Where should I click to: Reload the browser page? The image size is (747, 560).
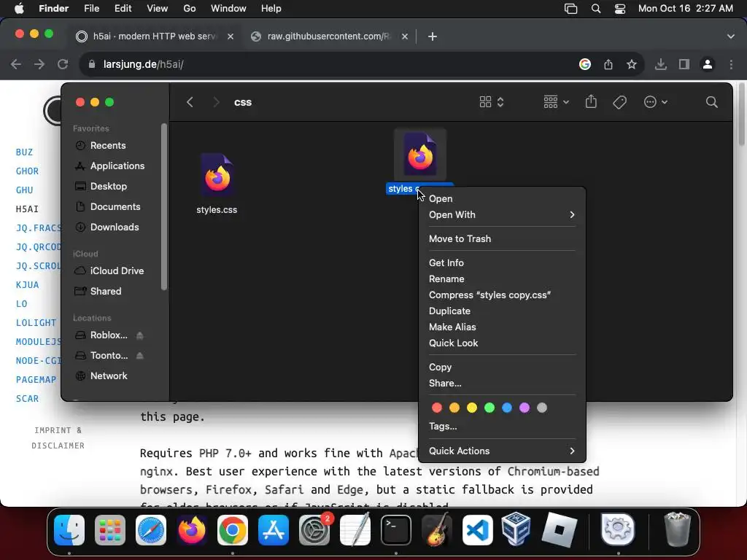pyautogui.click(x=63, y=64)
